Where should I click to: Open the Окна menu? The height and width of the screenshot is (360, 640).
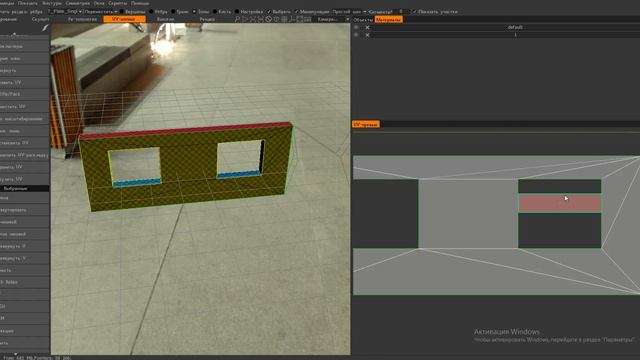click(99, 3)
